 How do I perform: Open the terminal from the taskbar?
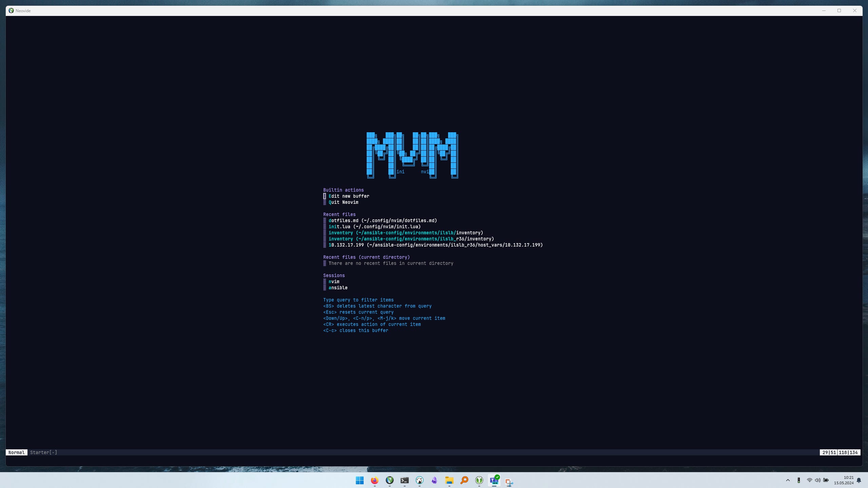(x=404, y=480)
